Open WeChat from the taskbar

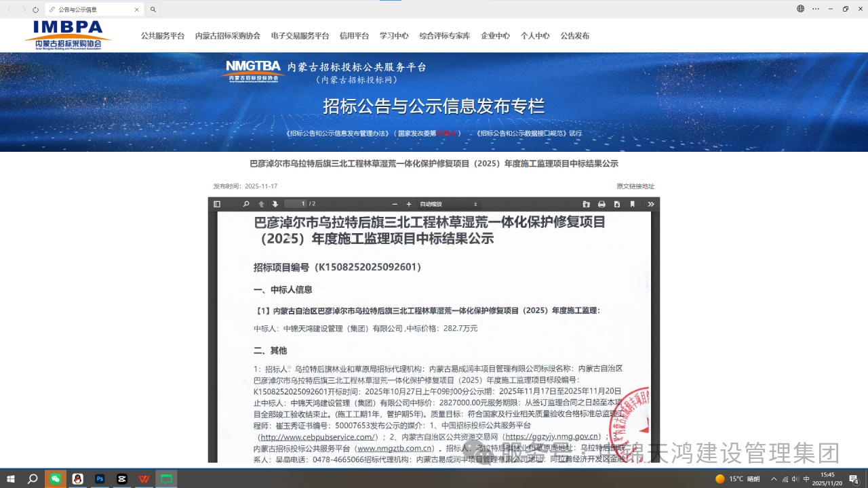tap(55, 479)
